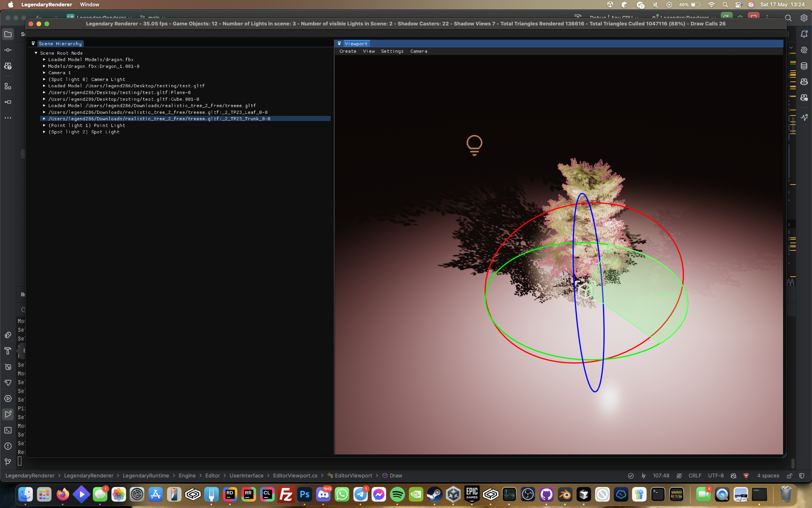Viewport: 812px width, 508px height.
Task: Open Notifications bell in right sidebar
Action: click(x=804, y=34)
